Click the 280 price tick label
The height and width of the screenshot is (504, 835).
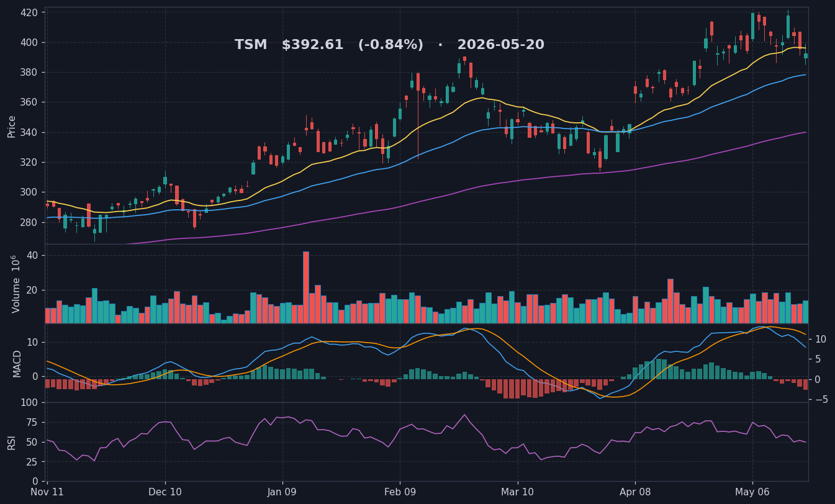[29, 222]
